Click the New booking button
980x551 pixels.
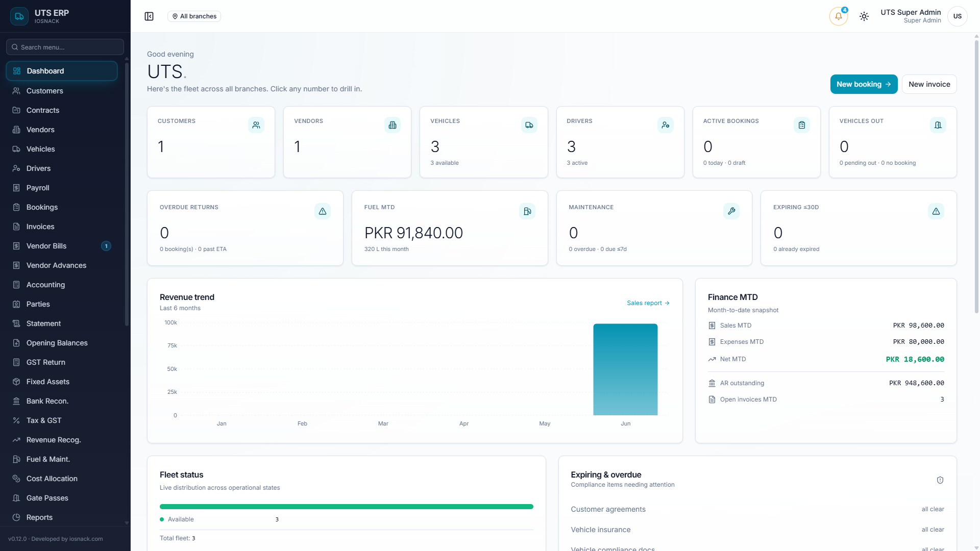(x=864, y=84)
